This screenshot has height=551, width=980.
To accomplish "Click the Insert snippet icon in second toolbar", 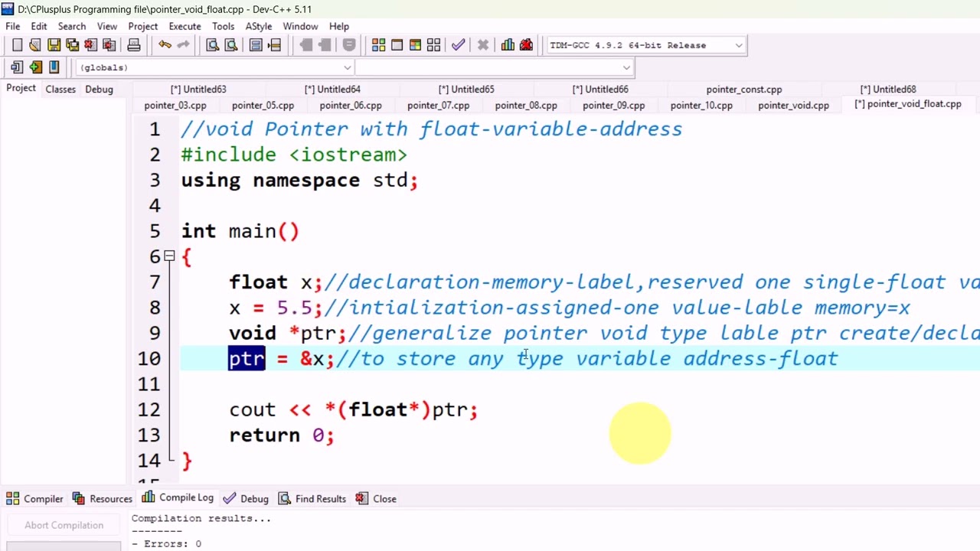I will click(x=17, y=67).
